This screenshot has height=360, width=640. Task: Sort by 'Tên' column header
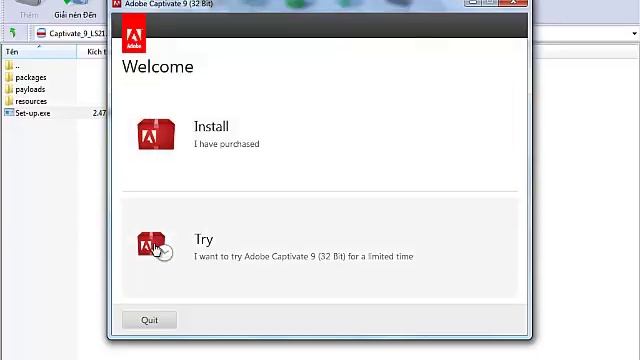[39, 51]
